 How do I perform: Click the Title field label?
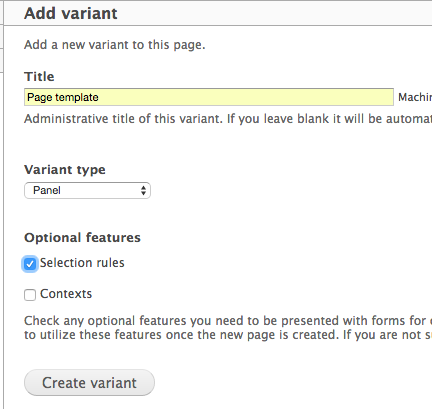click(39, 77)
